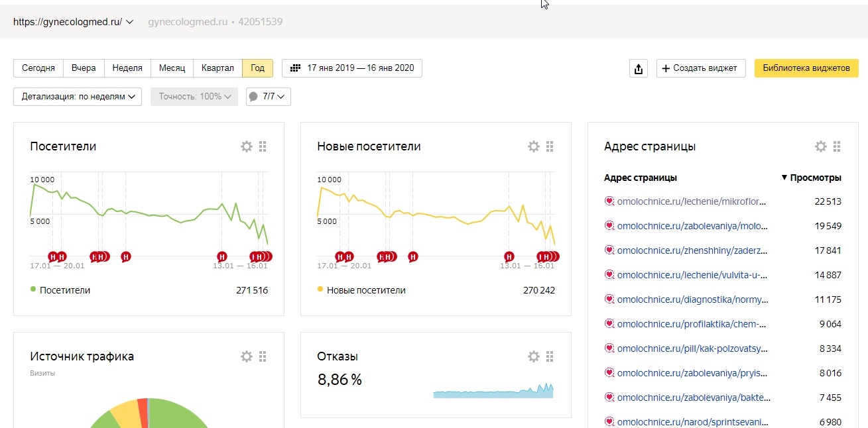Open Библиотека виджетов
868x428 pixels.
coord(806,68)
